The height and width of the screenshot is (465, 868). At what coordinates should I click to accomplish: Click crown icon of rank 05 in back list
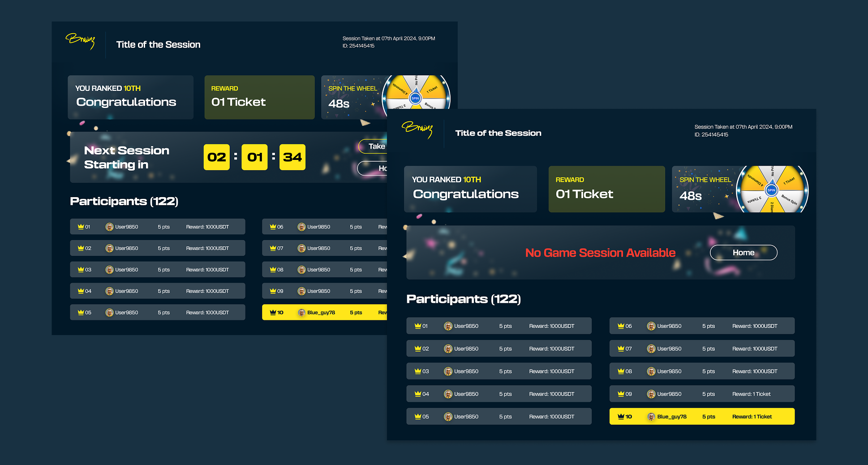tap(81, 313)
